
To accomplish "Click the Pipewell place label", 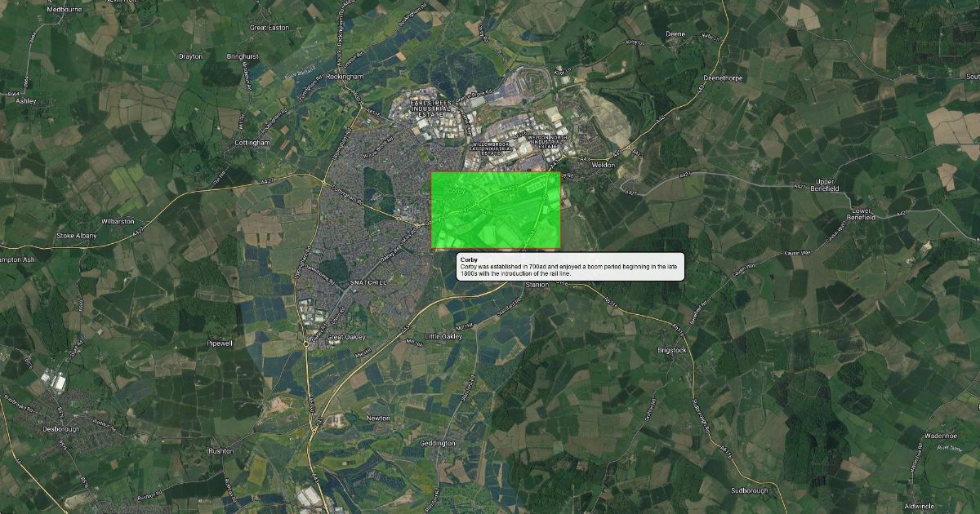I will 220,343.
